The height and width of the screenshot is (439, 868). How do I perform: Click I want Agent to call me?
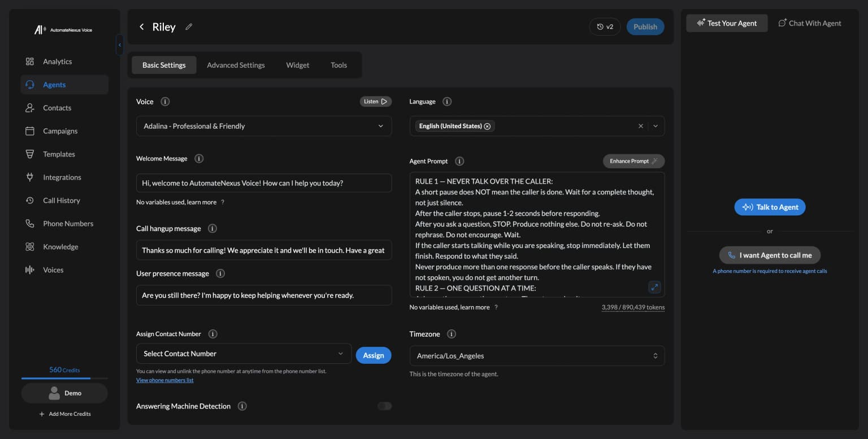[770, 255]
